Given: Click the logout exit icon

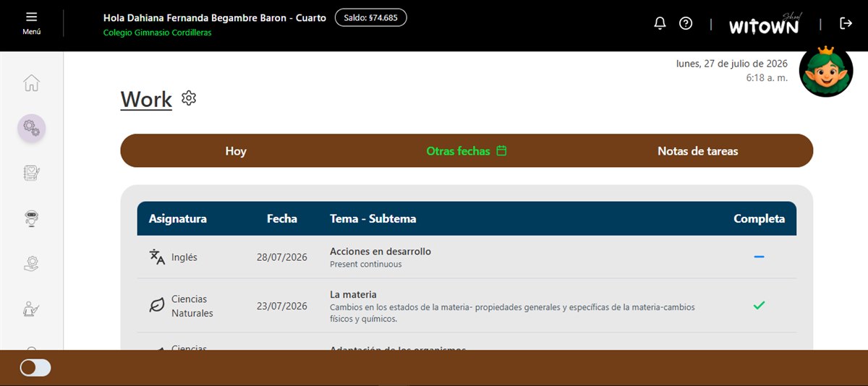Looking at the screenshot, I should [846, 23].
